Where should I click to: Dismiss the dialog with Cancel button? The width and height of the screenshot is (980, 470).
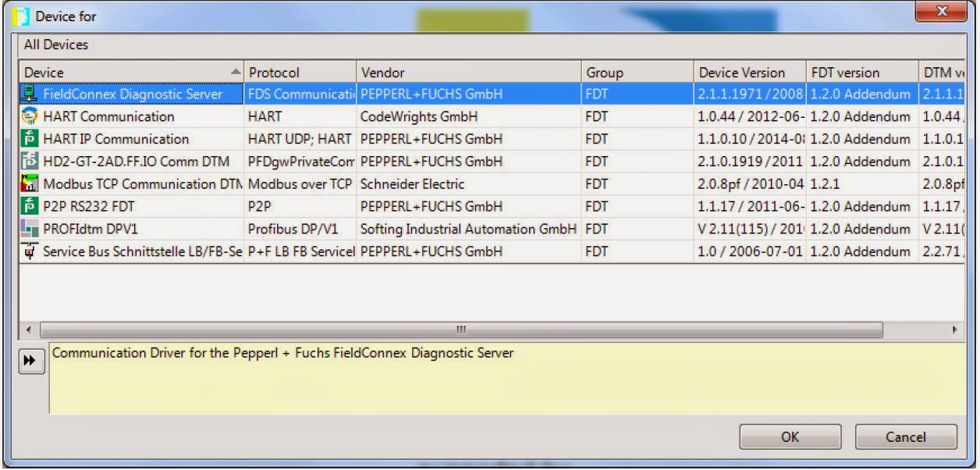click(x=906, y=437)
